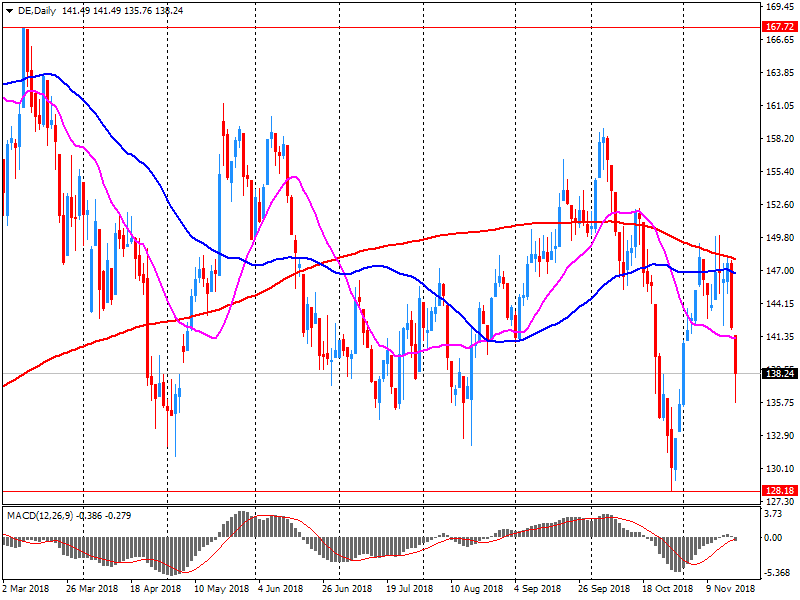Viewport: 800px width, 600px height.
Task: Select the 167.72 resistance price label
Action: click(780, 27)
